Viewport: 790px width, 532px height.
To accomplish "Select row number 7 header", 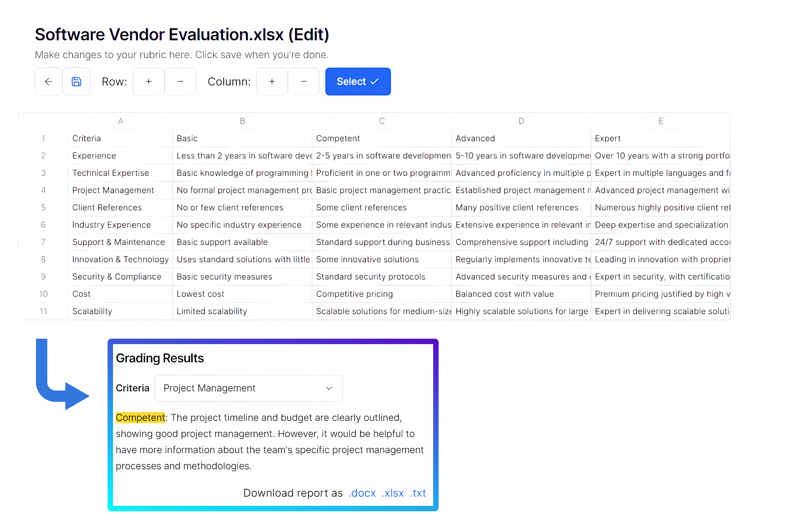I will (x=43, y=242).
